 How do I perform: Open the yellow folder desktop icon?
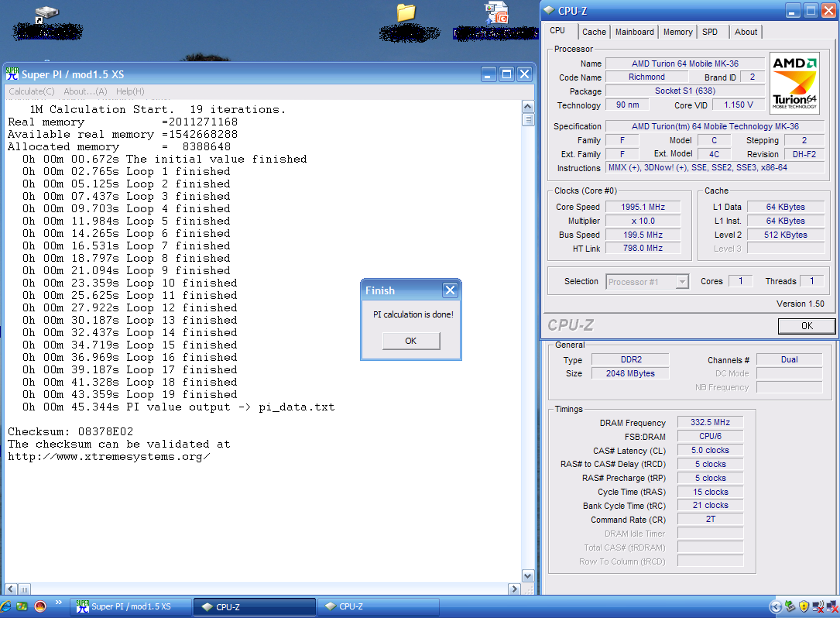(x=406, y=13)
